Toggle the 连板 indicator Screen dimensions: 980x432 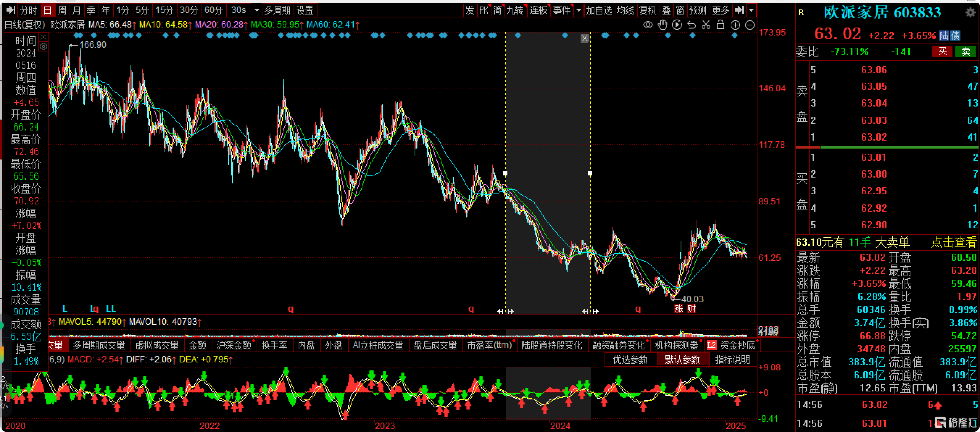click(x=538, y=10)
